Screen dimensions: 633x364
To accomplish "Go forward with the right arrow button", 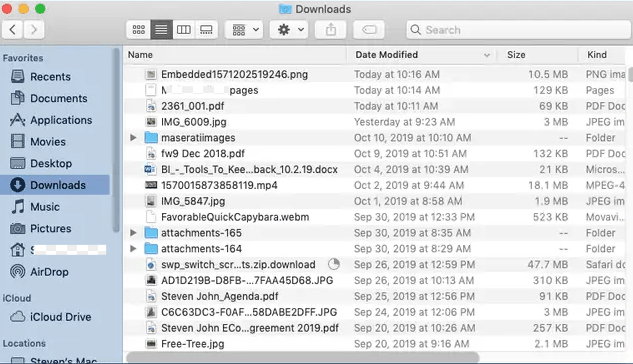I will (x=34, y=29).
